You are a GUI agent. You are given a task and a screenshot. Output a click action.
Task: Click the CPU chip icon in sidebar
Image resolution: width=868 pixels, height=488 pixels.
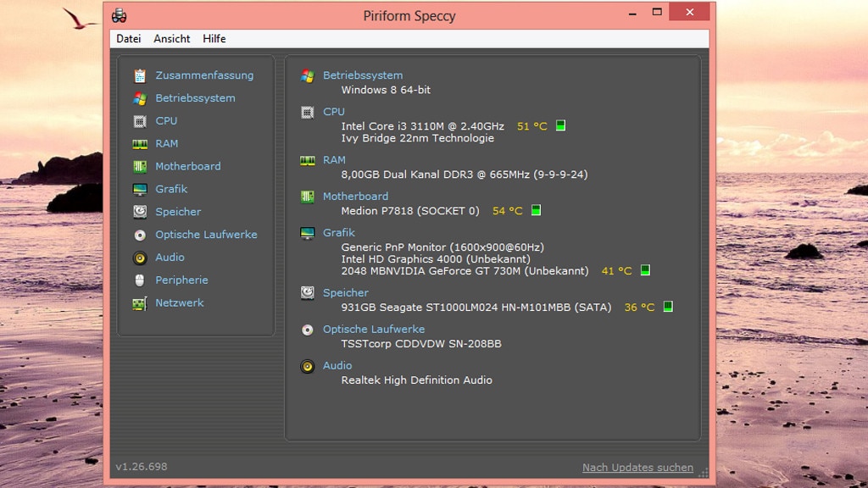140,121
